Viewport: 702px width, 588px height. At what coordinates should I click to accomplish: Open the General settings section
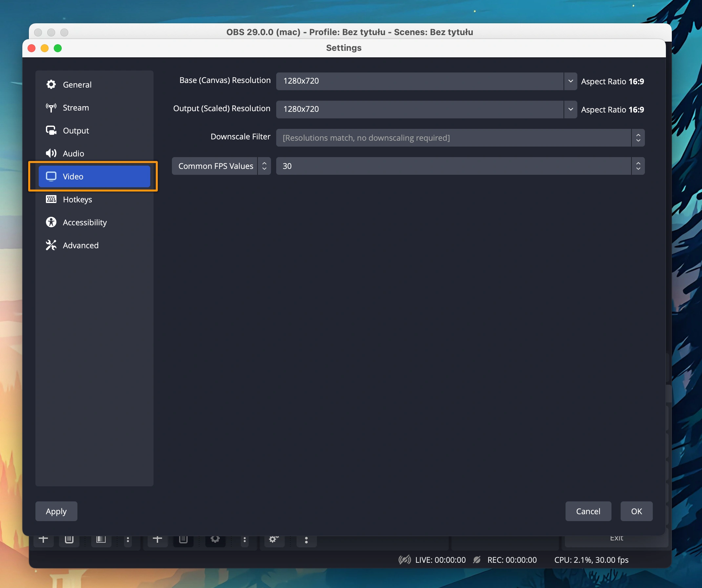tap(77, 85)
